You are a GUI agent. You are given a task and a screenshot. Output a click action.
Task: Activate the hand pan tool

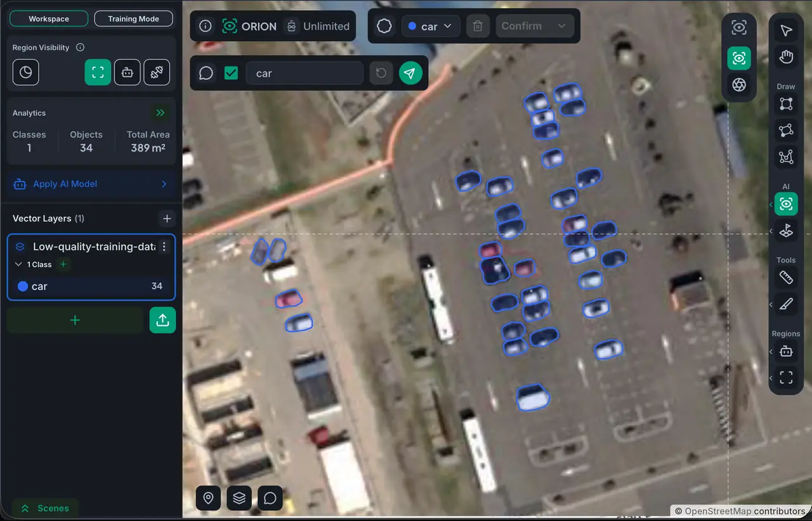coord(786,57)
